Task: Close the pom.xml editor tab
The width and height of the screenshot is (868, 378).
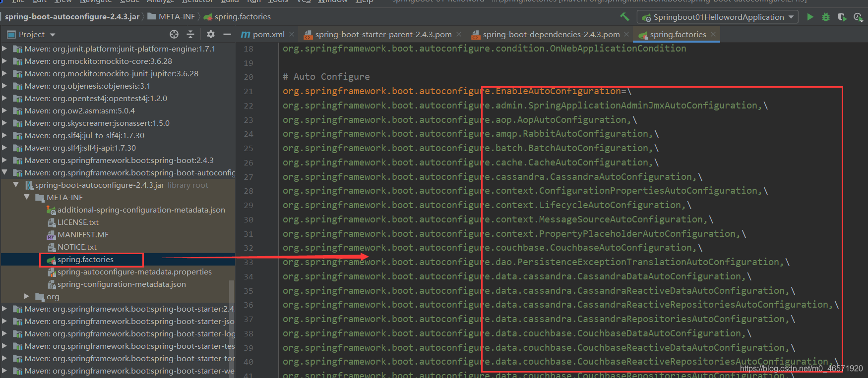Action: click(292, 34)
